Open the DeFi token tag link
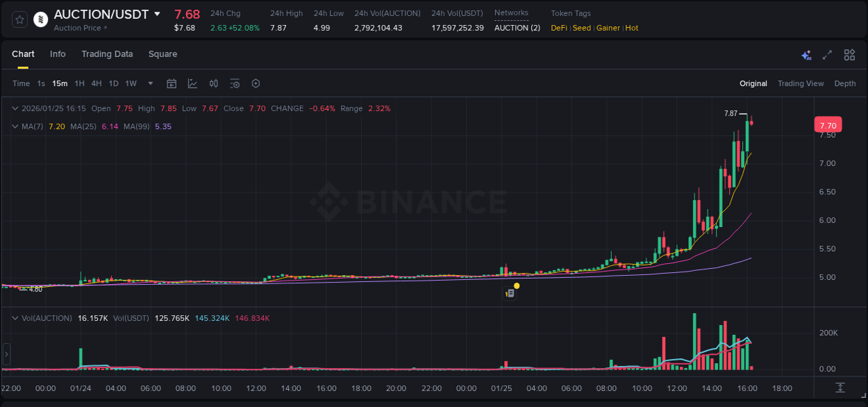868x407 pixels. (x=558, y=28)
